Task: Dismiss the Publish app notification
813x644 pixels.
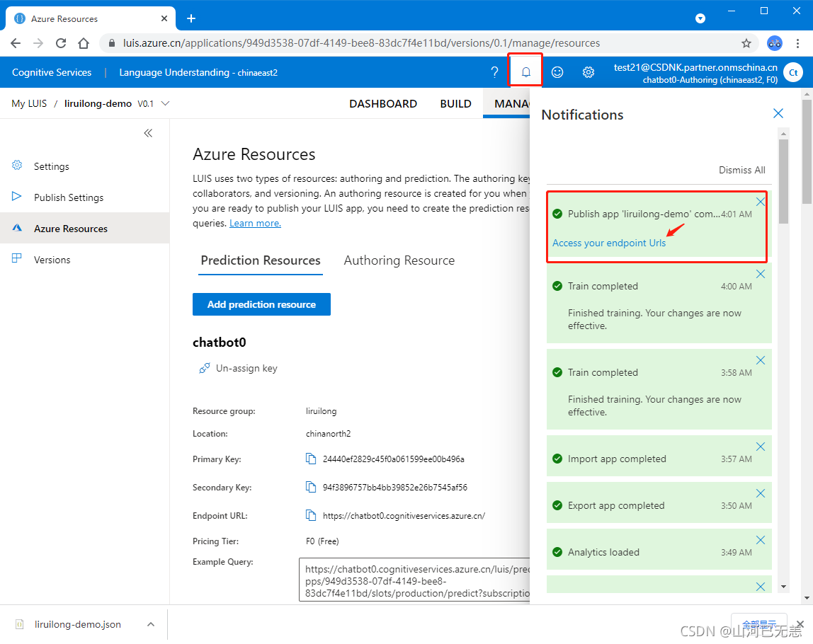Action: point(760,202)
